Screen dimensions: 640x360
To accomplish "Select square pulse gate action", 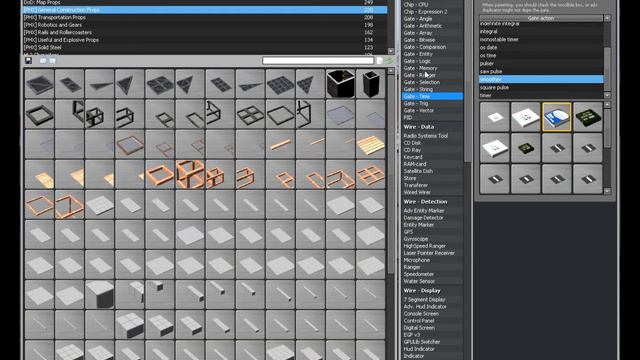I will coord(541,87).
